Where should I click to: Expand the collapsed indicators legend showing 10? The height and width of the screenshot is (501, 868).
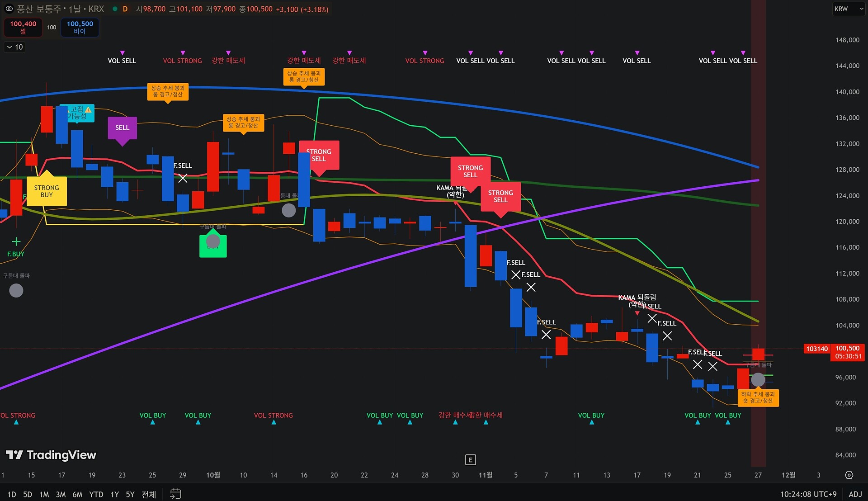point(14,47)
